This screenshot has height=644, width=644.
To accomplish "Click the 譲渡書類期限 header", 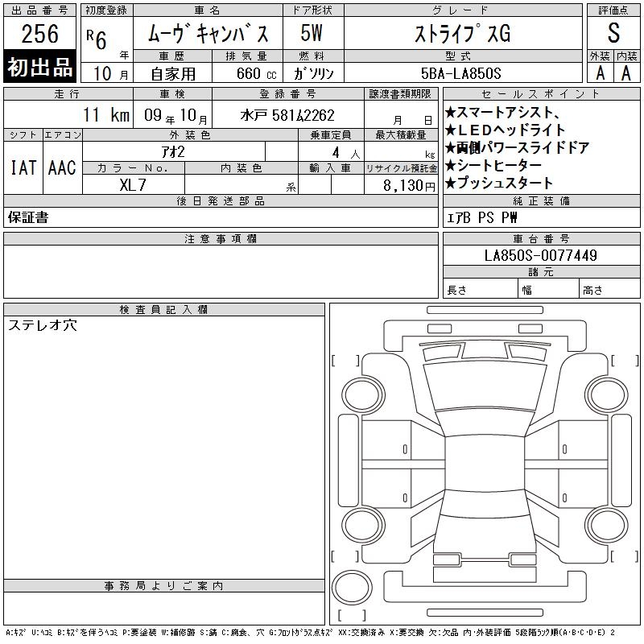I will coord(401,94).
